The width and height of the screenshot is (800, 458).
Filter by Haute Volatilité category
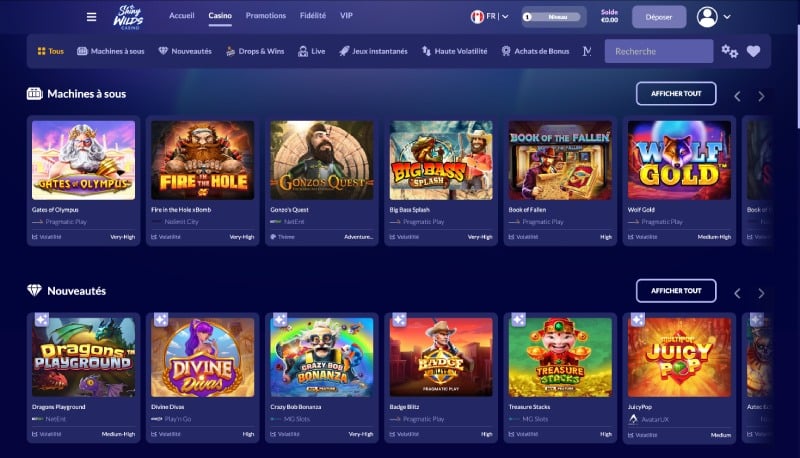[454, 51]
